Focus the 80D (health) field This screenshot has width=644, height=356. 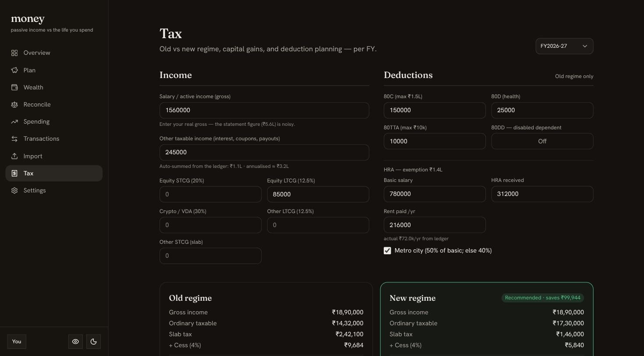coord(542,110)
